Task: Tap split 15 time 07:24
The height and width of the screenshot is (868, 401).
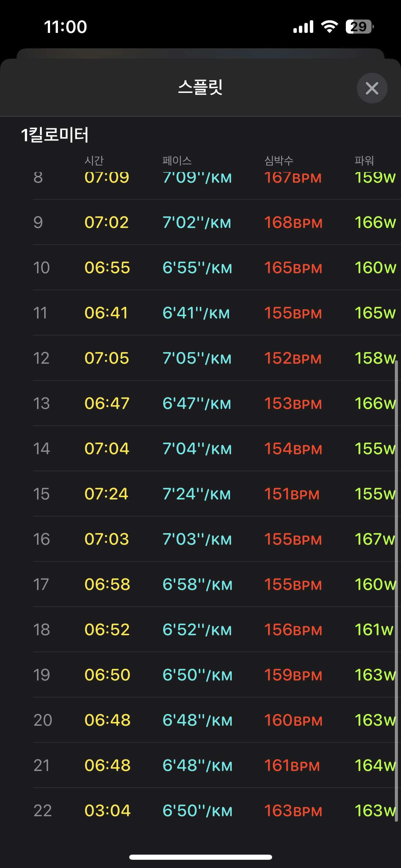Action: click(106, 494)
